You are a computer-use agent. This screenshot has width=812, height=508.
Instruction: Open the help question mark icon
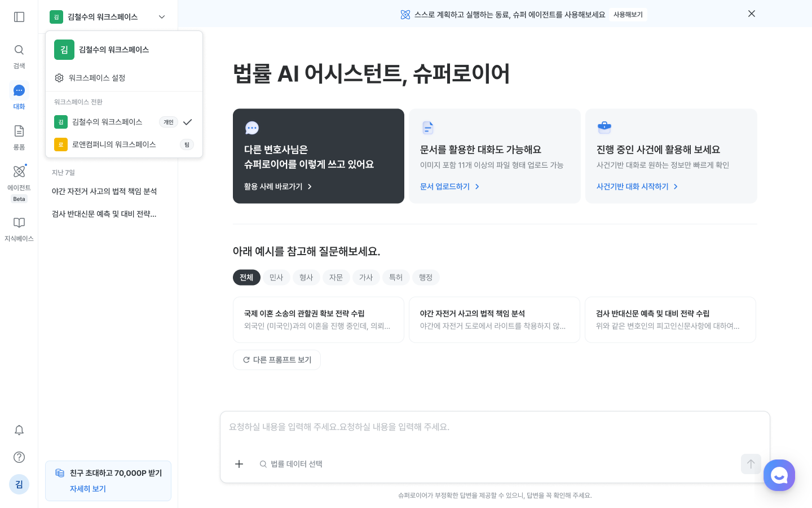click(19, 457)
